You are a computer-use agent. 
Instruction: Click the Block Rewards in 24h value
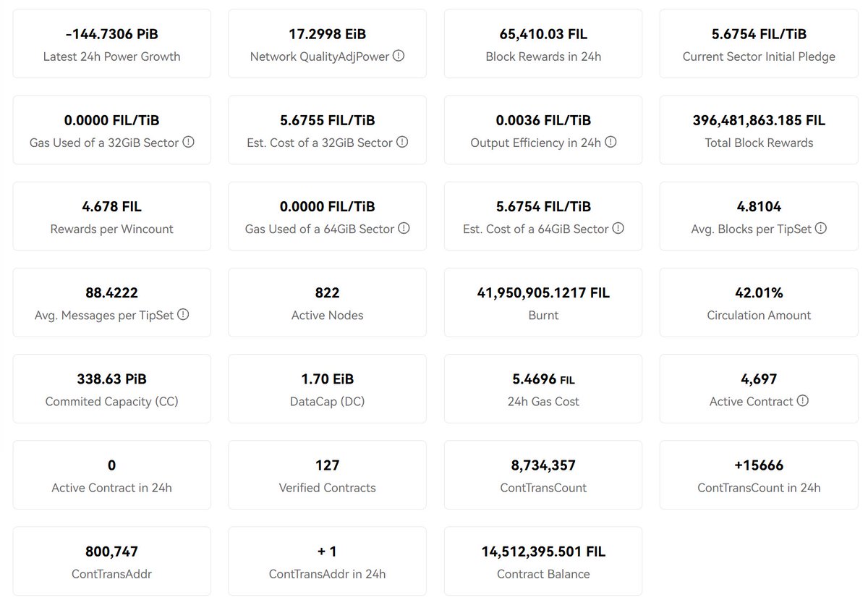point(542,34)
